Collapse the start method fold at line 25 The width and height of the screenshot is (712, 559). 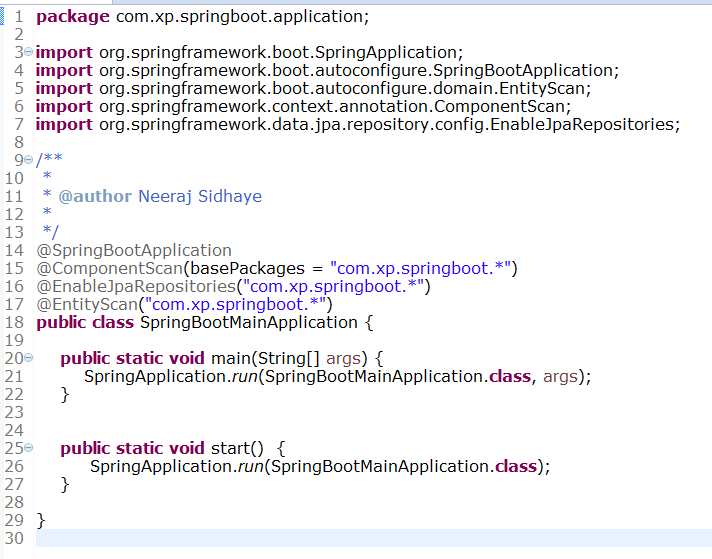(x=28, y=448)
